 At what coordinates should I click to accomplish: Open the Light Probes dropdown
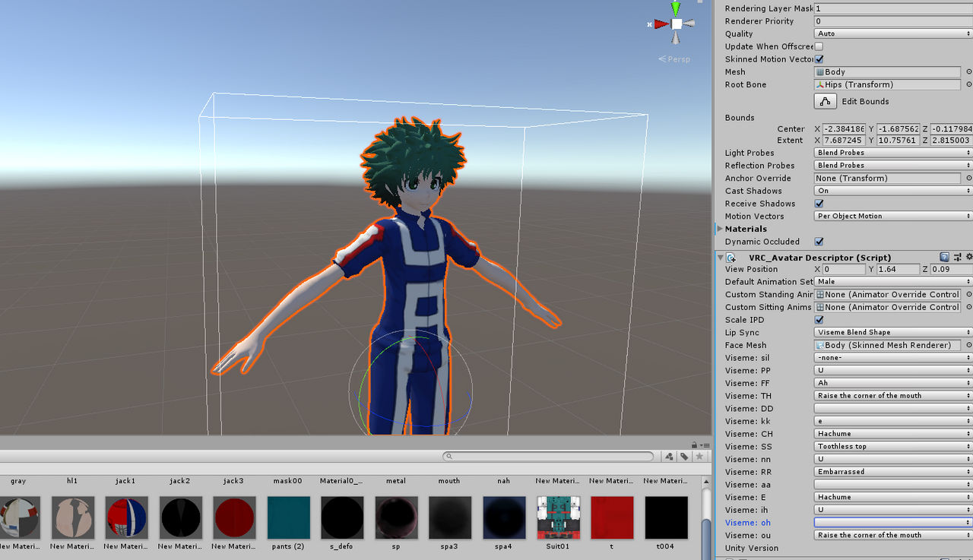coord(893,153)
